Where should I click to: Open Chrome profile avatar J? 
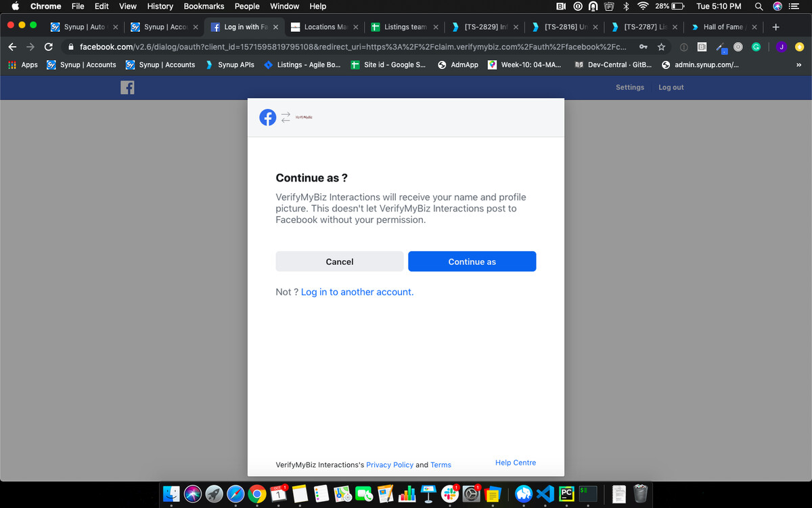tap(782, 47)
